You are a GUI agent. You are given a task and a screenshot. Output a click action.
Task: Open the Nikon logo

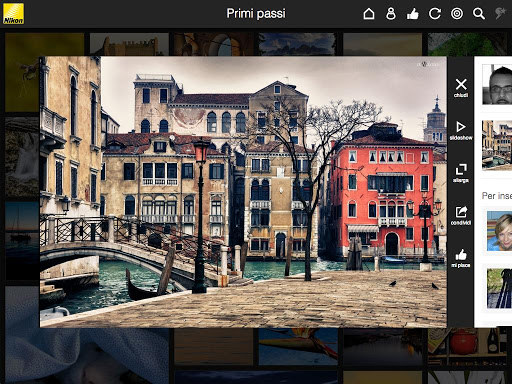pos(13,14)
